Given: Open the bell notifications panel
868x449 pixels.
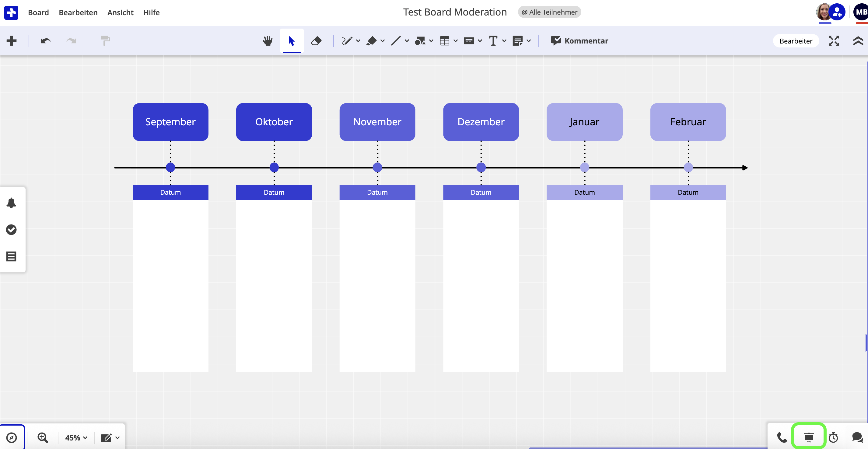Looking at the screenshot, I should point(11,203).
